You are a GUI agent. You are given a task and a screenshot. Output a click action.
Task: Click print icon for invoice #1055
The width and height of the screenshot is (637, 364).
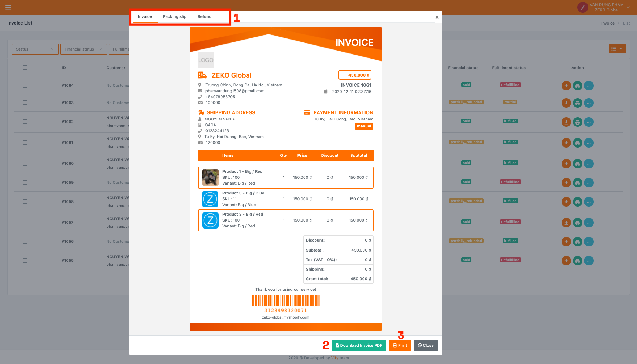(577, 261)
